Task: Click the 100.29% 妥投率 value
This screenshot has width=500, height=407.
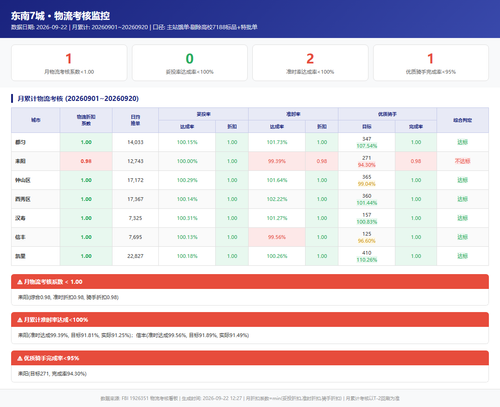Action: tap(187, 180)
